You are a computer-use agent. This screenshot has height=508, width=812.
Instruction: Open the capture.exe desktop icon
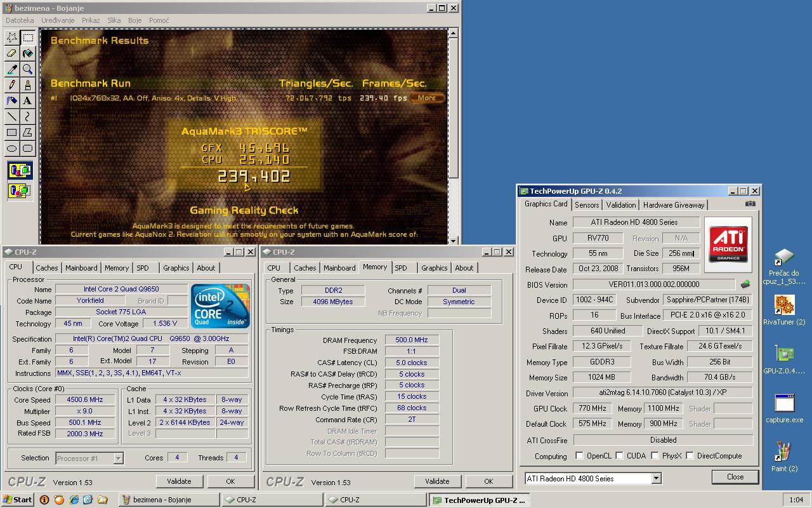click(784, 408)
